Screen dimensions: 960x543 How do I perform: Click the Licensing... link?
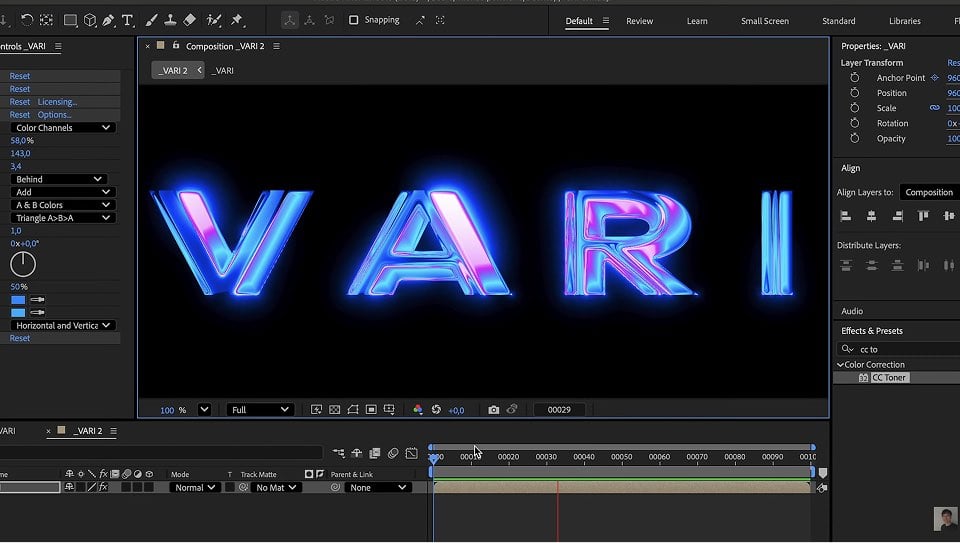(x=57, y=102)
